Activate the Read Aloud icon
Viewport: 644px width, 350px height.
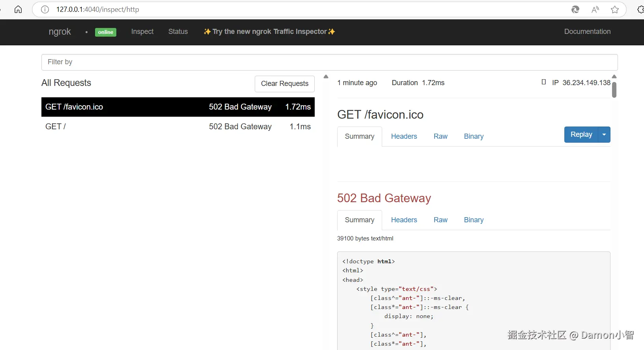point(595,9)
